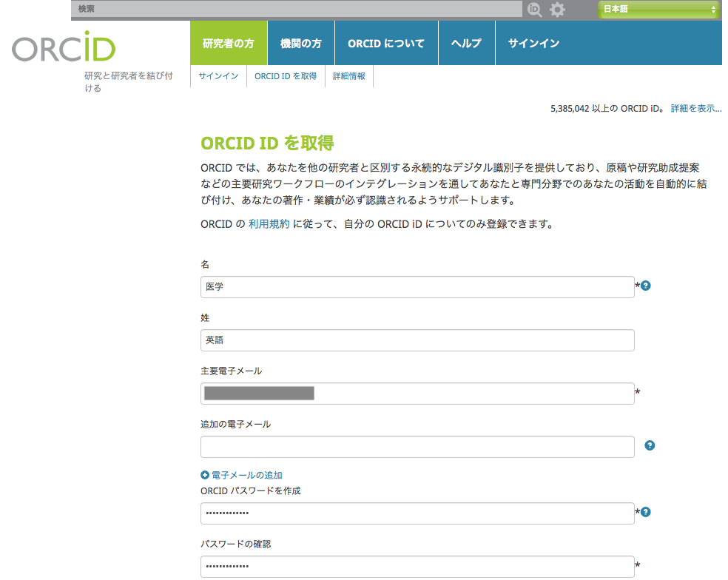Click the 名 input field
The image size is (728, 580).
[x=417, y=287]
